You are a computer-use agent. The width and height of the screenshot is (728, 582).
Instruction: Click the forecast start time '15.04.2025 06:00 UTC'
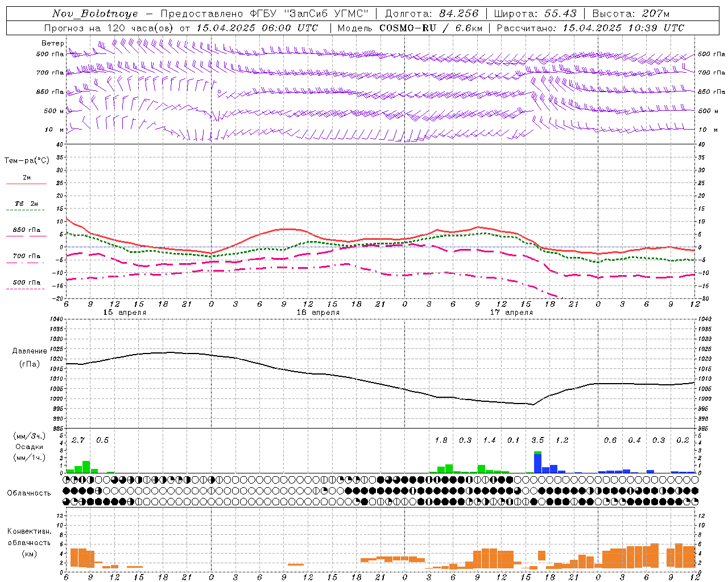pyautogui.click(x=257, y=28)
